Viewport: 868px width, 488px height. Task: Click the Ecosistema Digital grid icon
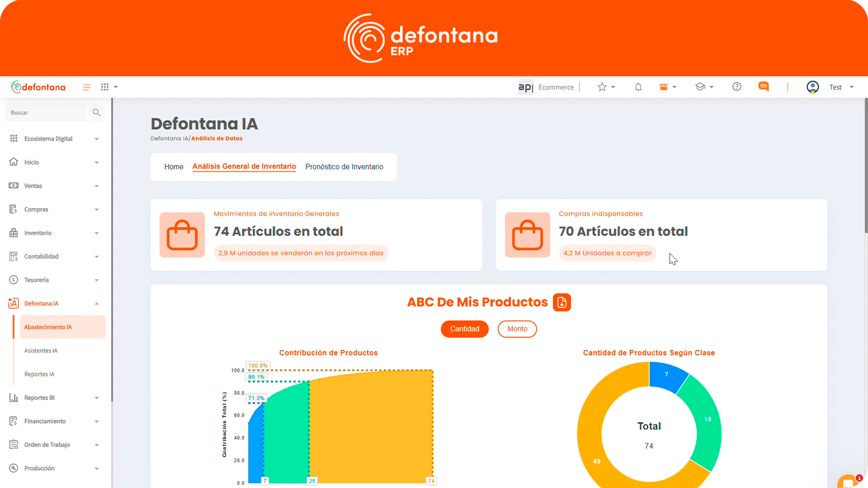pyautogui.click(x=14, y=139)
